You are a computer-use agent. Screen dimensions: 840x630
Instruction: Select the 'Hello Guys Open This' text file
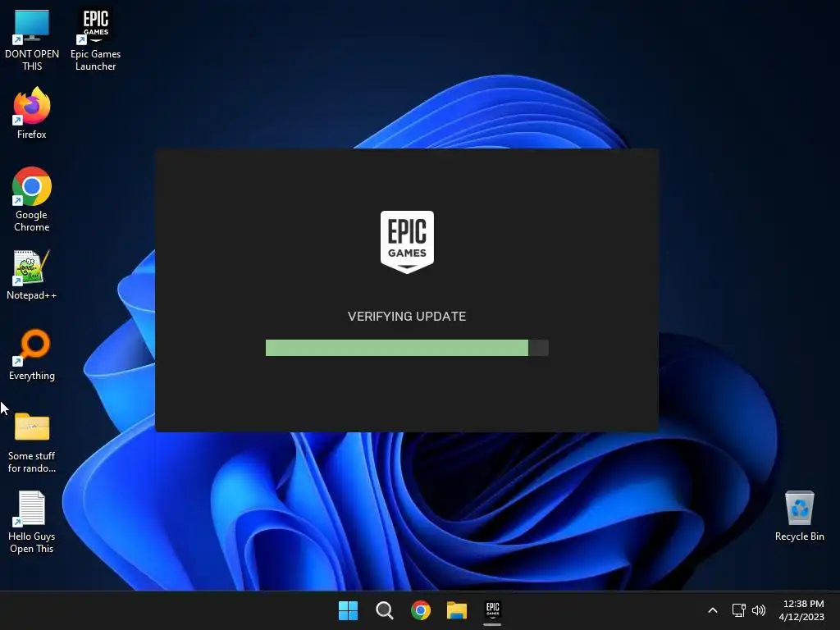32,523
